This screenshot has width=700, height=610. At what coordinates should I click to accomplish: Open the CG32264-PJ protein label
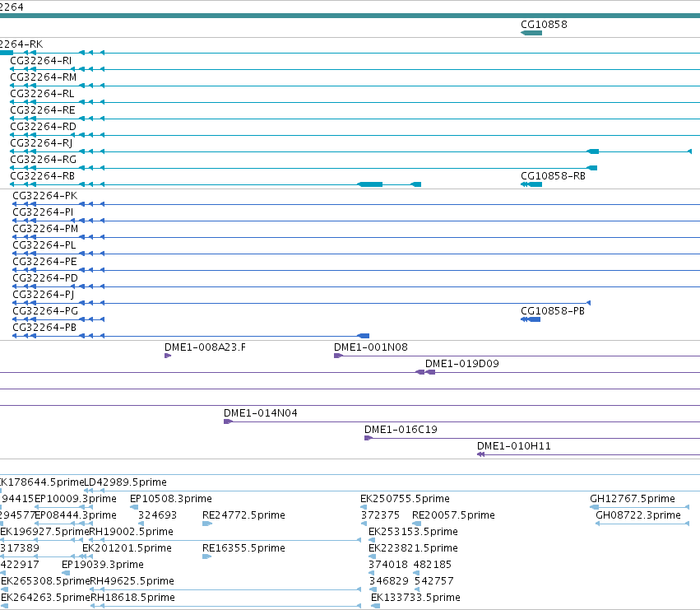44,296
